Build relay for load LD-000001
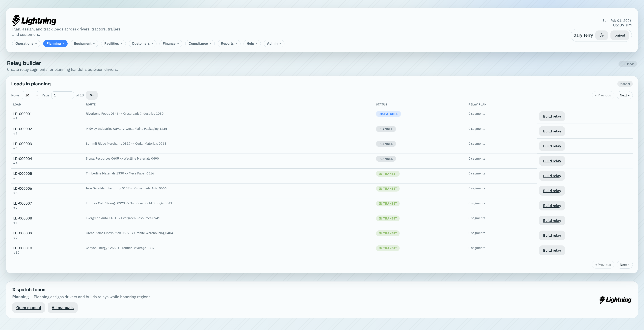 (x=552, y=116)
